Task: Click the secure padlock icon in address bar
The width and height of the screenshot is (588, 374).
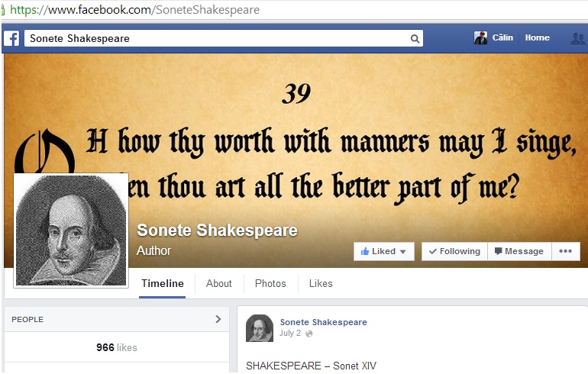Action: pos(4,10)
